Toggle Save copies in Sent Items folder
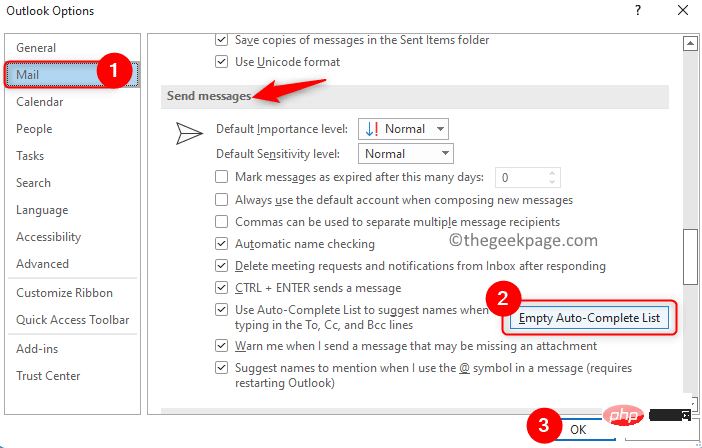The height and width of the screenshot is (448, 702). 221,39
